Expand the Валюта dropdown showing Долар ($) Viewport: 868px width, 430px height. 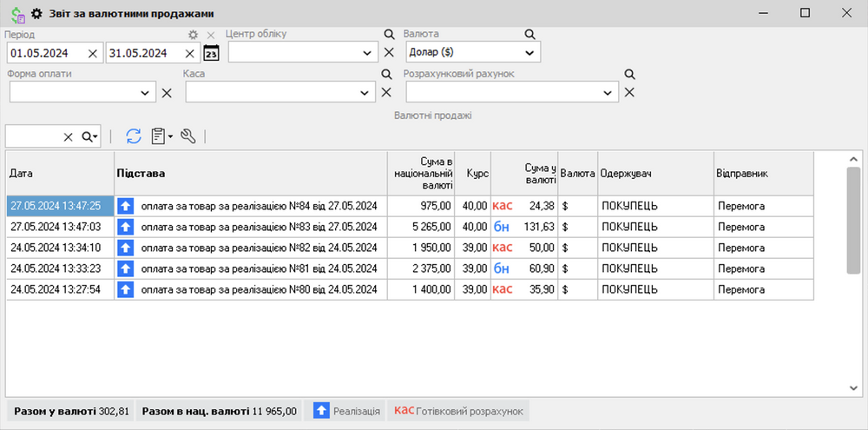(x=529, y=53)
